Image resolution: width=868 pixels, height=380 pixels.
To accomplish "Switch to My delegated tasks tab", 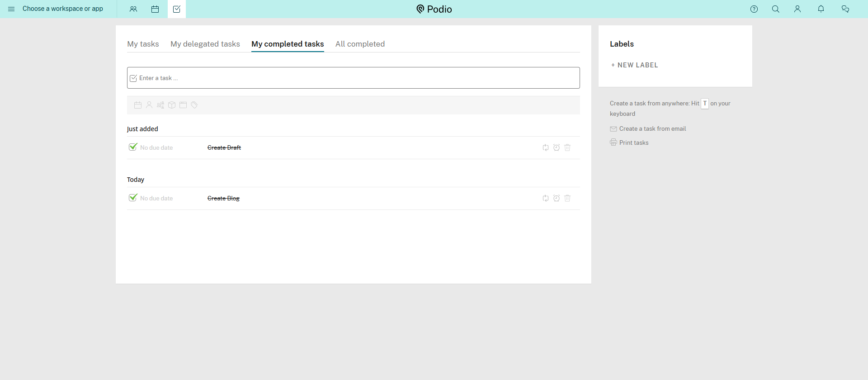I will click(205, 44).
